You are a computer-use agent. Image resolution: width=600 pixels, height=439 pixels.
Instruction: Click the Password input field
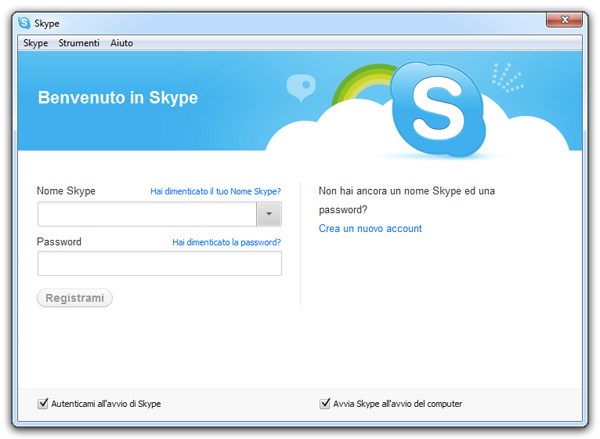160,263
